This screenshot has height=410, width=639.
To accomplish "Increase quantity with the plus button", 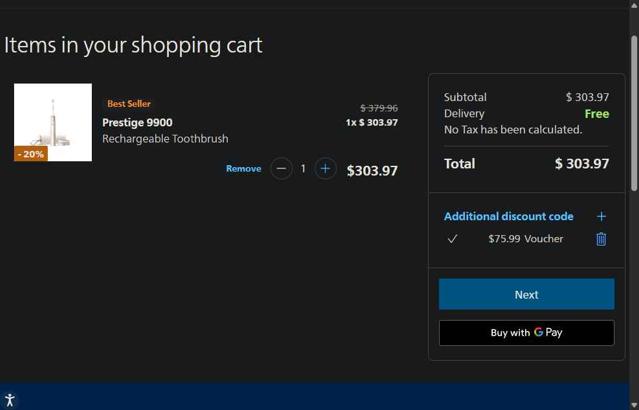I will [x=325, y=169].
